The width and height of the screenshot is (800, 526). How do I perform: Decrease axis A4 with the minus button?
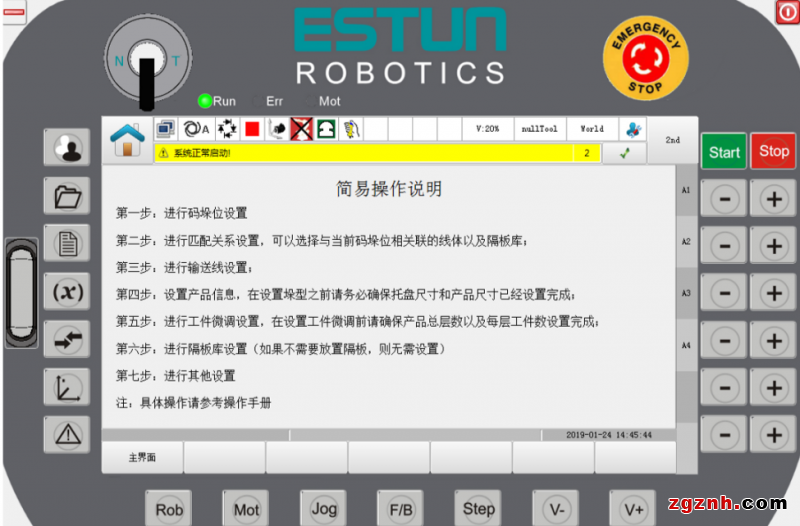point(724,341)
